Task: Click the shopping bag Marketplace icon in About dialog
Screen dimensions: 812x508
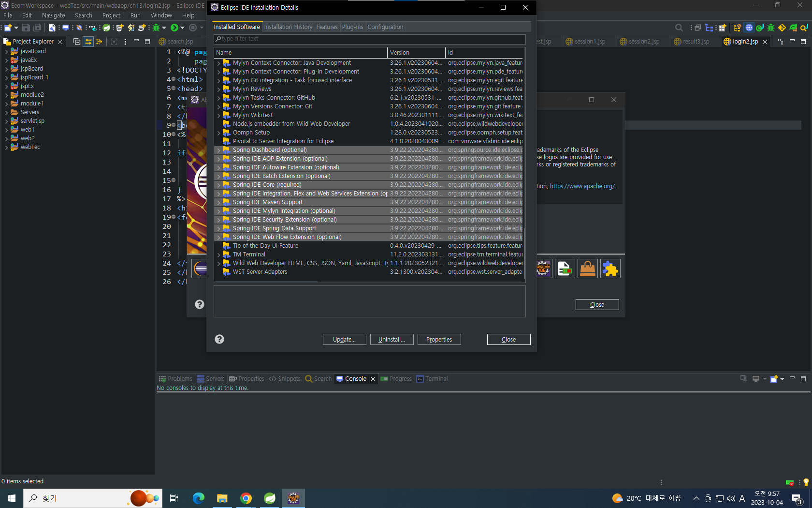Action: coord(587,269)
